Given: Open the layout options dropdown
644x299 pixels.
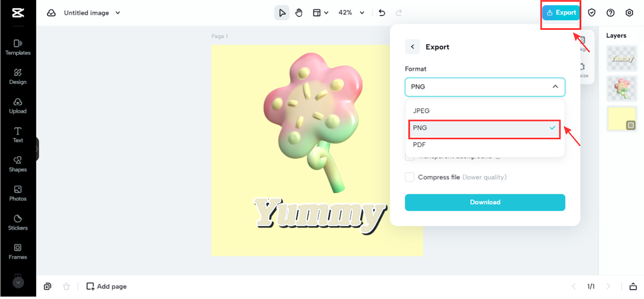Looking at the screenshot, I should point(320,13).
